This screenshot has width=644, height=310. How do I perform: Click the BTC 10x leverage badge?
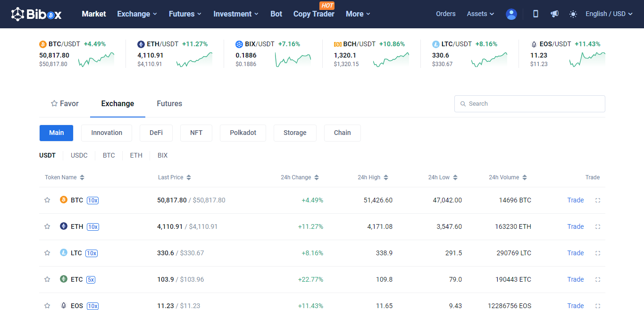[x=92, y=201]
